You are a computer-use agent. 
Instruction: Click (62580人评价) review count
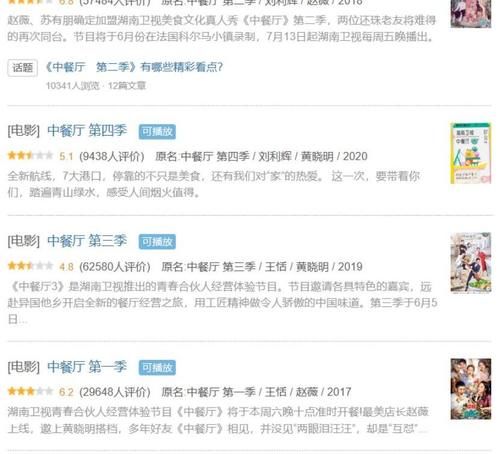coord(115,267)
